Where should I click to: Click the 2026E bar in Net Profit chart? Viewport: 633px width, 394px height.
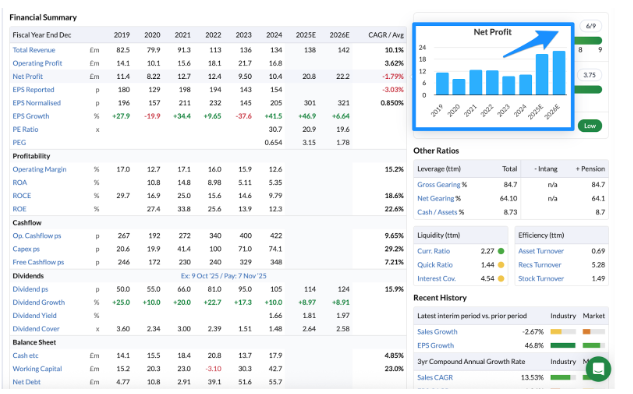point(559,73)
